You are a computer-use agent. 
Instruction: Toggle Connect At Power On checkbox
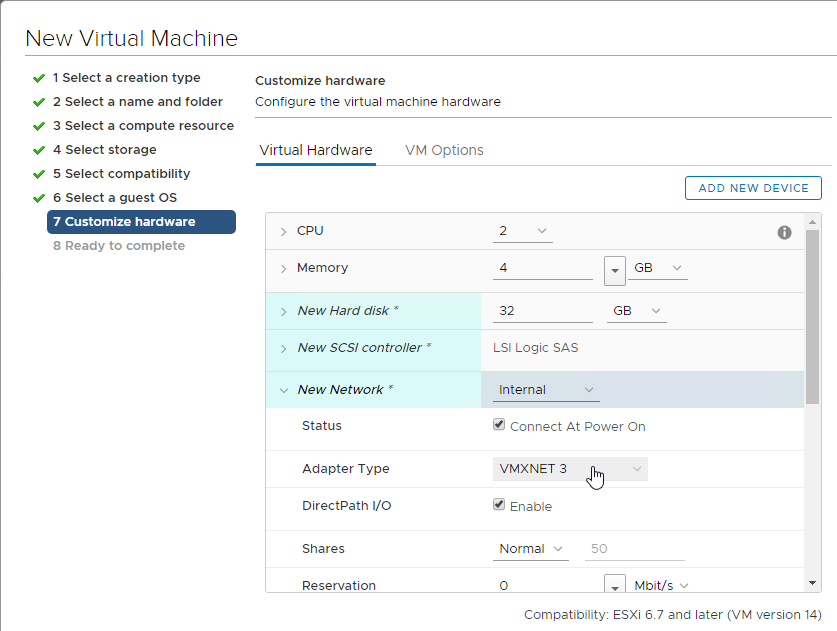[x=499, y=424]
